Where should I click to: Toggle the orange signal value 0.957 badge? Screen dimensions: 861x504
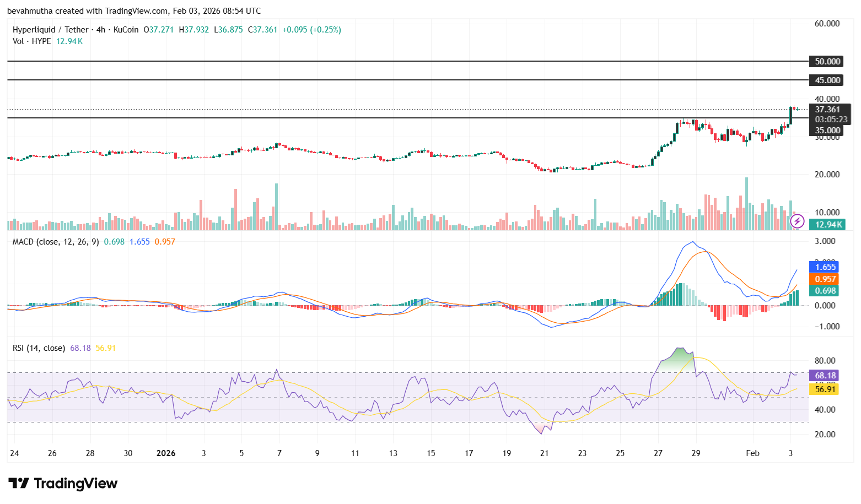coord(825,279)
